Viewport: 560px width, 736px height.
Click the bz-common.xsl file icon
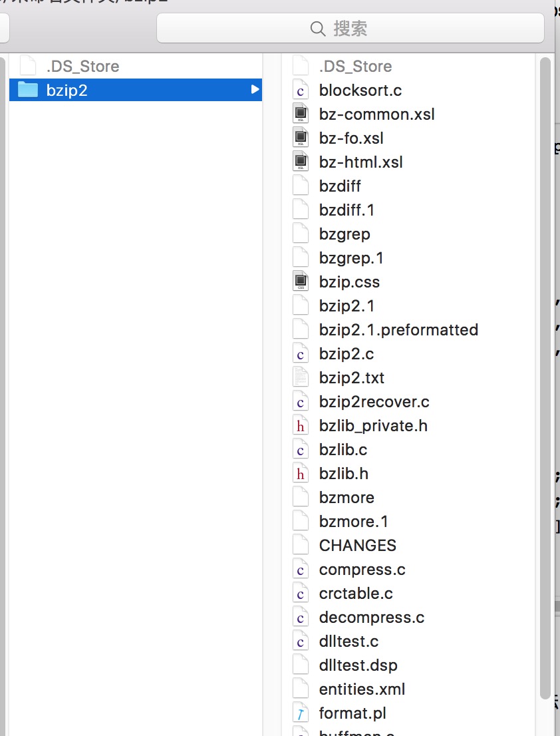pyautogui.click(x=301, y=114)
